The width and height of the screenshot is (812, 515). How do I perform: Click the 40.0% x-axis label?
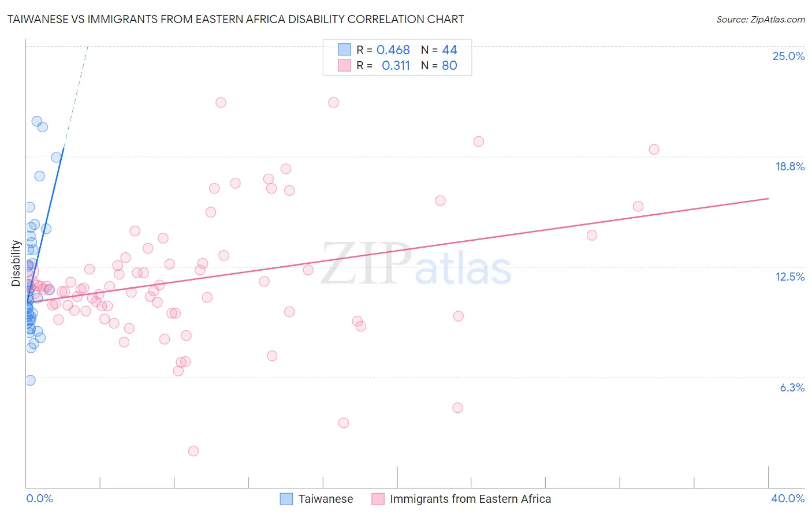coord(787,498)
